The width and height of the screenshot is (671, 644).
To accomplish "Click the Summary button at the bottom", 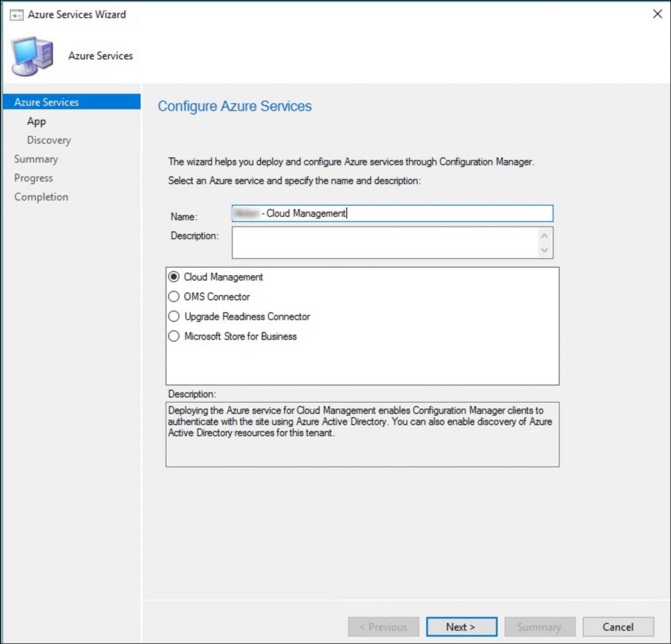I will tap(540, 627).
